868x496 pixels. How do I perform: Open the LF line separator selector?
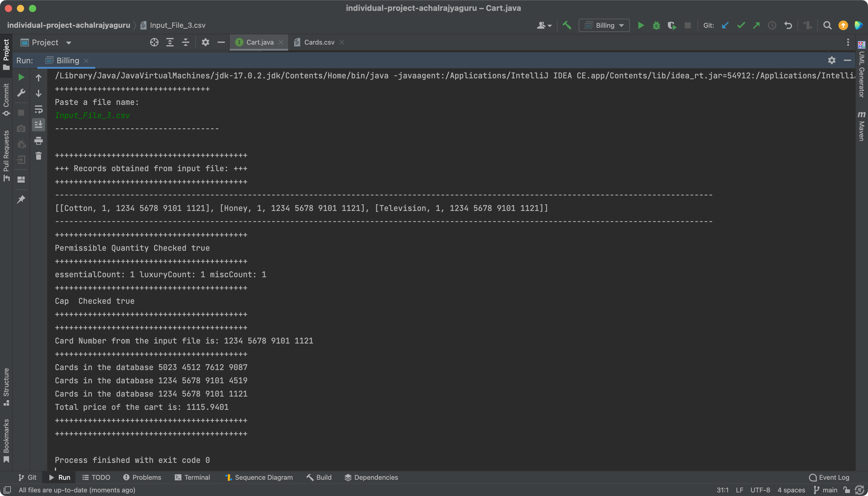(739, 490)
